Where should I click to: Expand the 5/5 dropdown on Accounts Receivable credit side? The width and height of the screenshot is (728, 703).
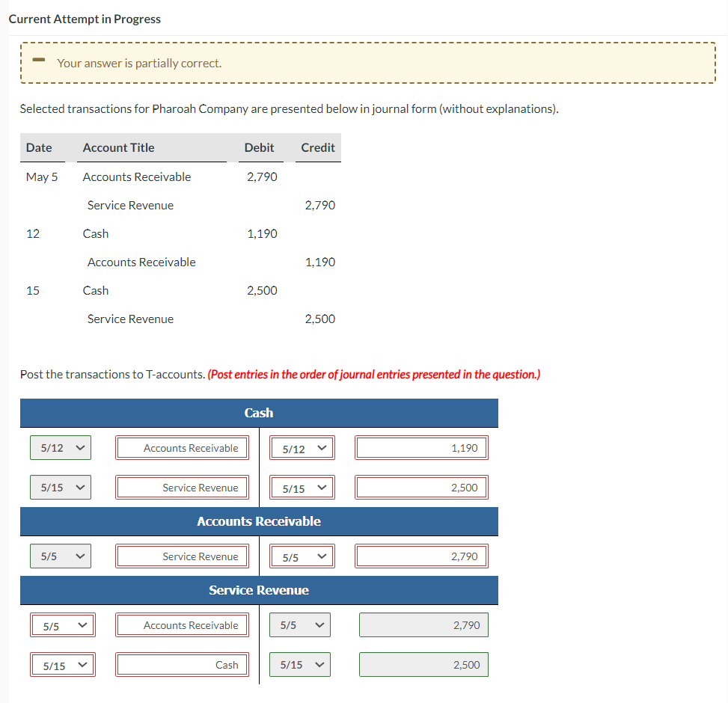(302, 556)
